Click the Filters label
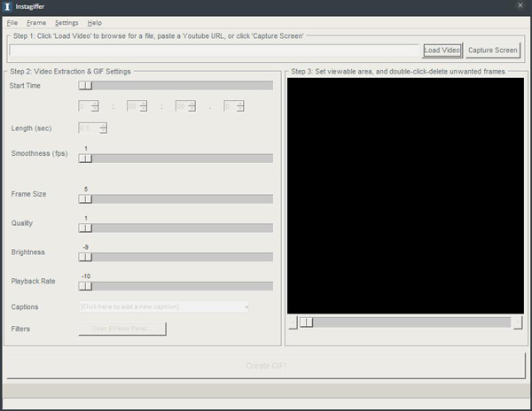Viewport: 532px width, 411px height. coord(20,329)
